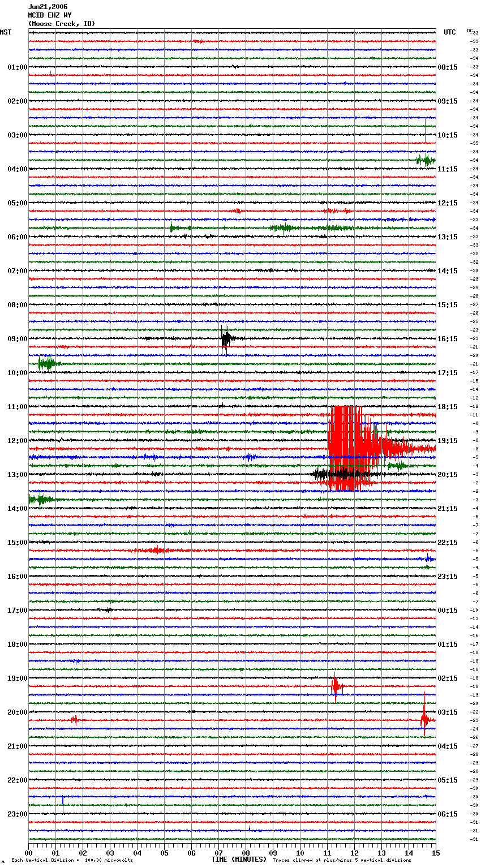Click minute-axis tick label '03'
This screenshot has width=481, height=868.
point(110,853)
